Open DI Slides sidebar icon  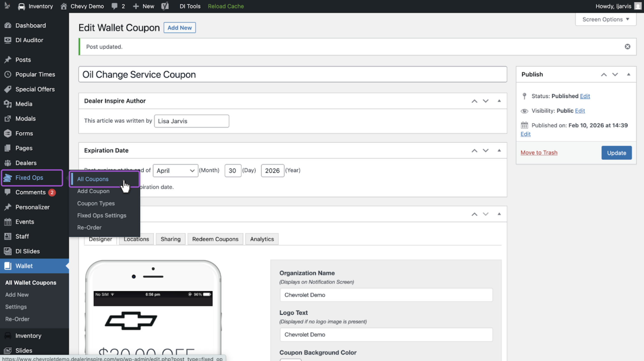[8, 251]
